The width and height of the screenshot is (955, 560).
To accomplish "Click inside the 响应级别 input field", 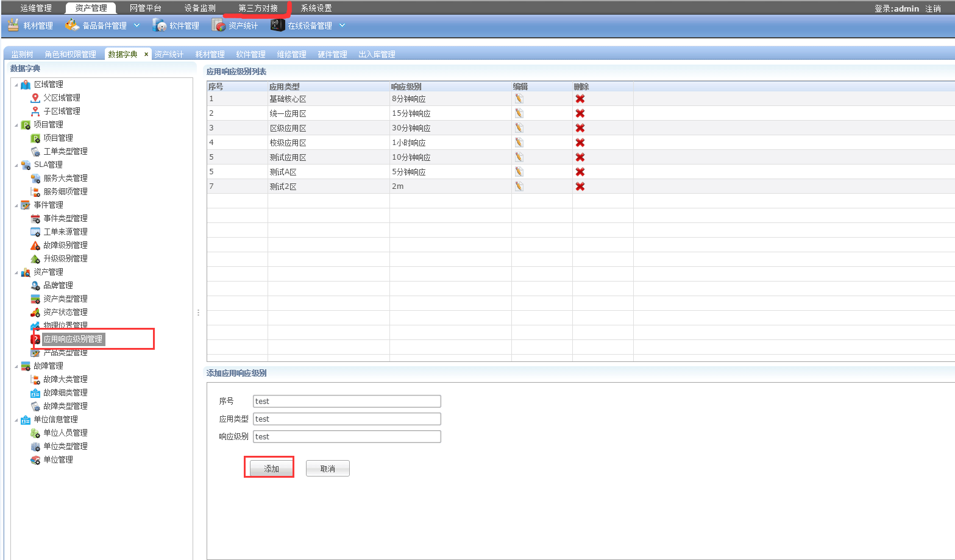I will [x=346, y=436].
